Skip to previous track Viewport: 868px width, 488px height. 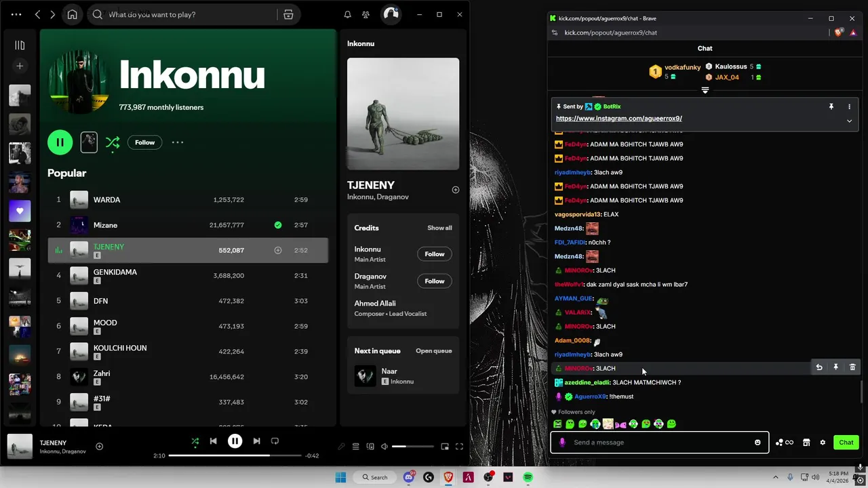point(213,441)
